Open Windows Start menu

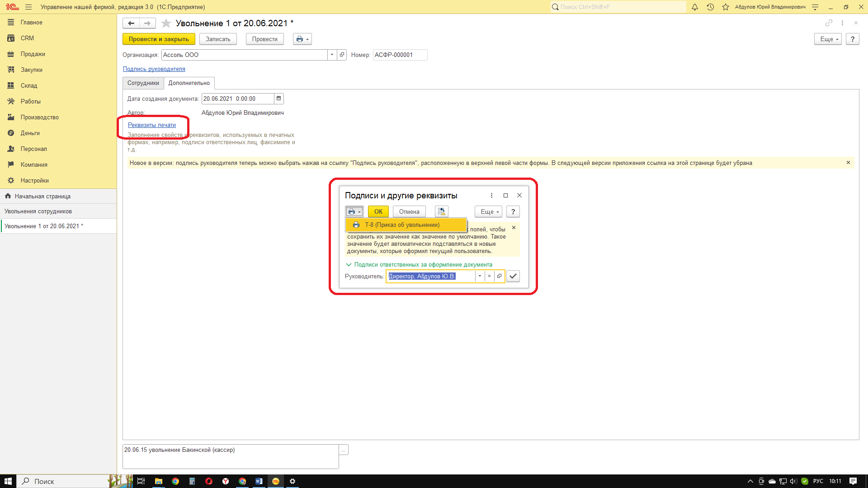click(8, 481)
